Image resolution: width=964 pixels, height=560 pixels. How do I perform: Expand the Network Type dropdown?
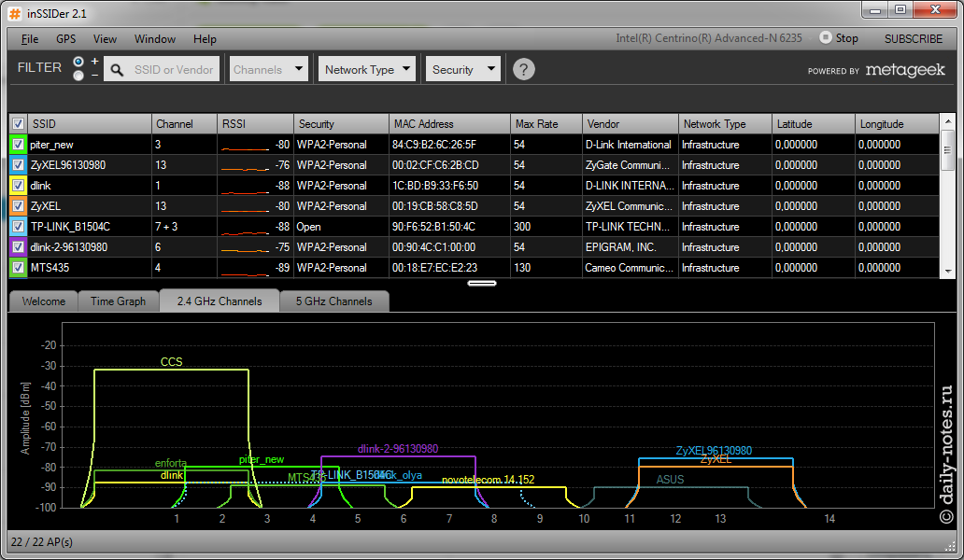click(x=368, y=69)
